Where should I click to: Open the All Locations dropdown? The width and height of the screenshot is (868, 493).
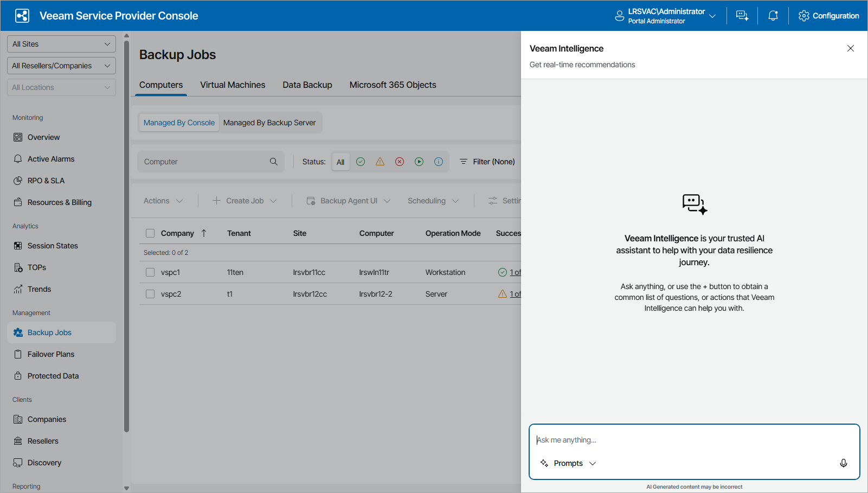61,87
